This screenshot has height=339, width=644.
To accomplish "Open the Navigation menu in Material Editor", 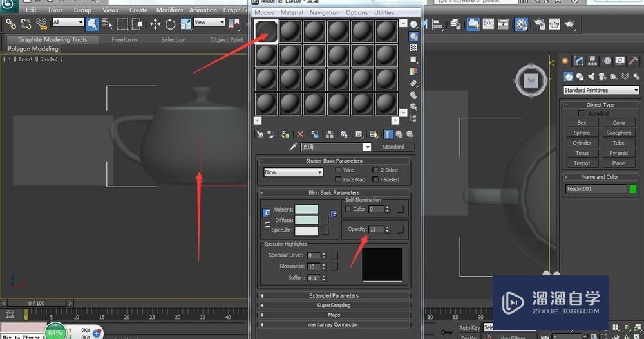I will (x=324, y=13).
